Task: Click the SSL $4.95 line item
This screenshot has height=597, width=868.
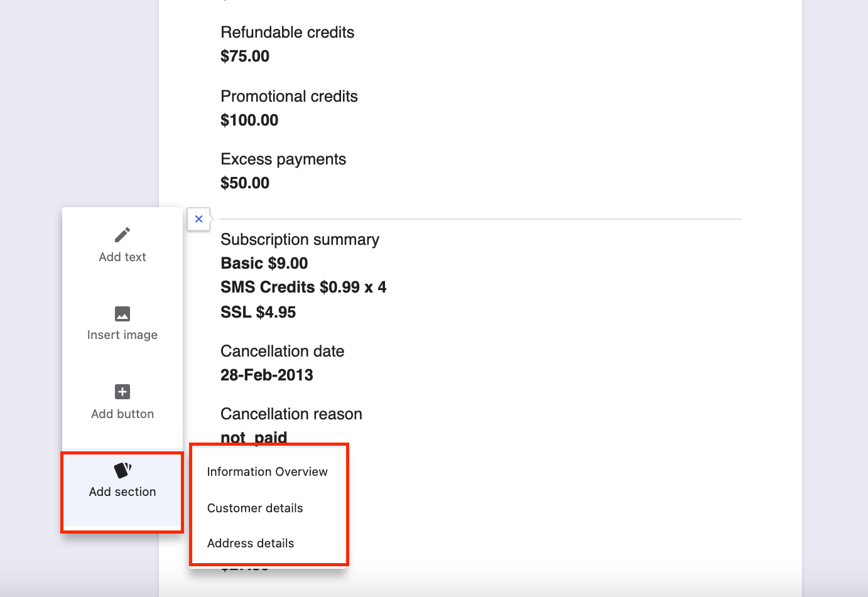Action: pyautogui.click(x=258, y=313)
